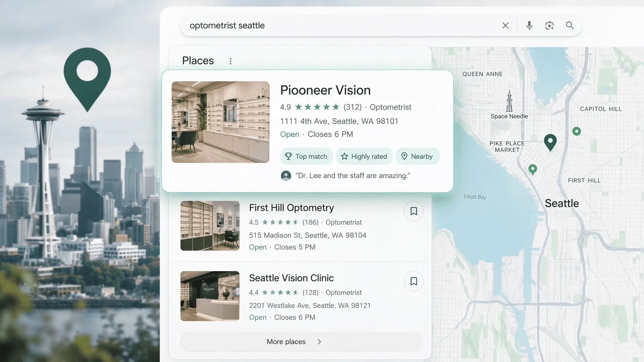Click the (128) review count
Screen dimensions: 644x362
click(x=311, y=292)
